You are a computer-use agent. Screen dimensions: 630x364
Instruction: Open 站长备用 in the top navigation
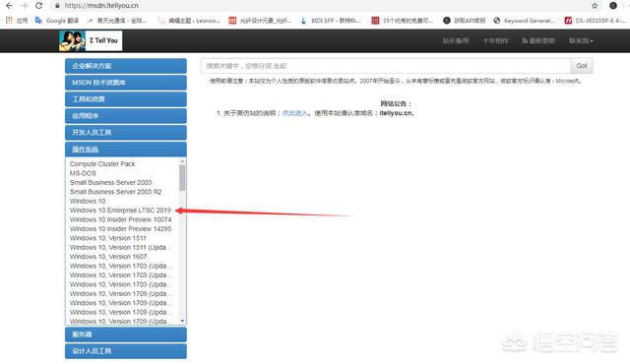(x=455, y=41)
